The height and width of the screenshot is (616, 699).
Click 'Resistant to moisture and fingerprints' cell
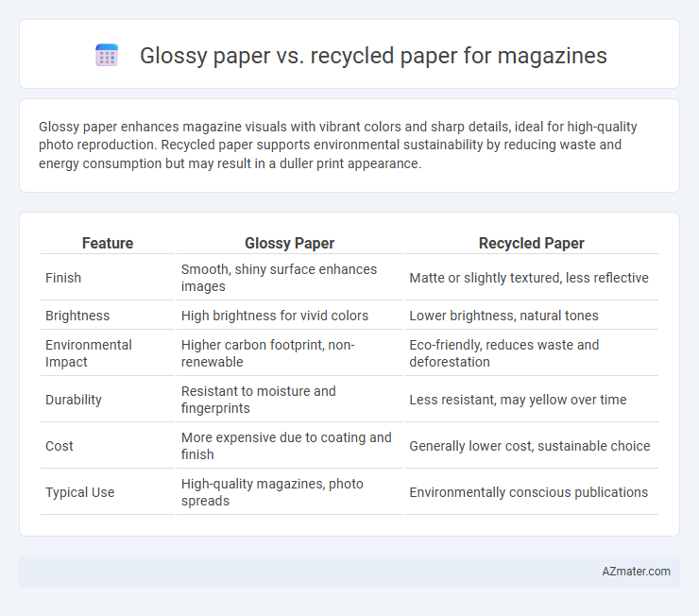[x=289, y=400]
